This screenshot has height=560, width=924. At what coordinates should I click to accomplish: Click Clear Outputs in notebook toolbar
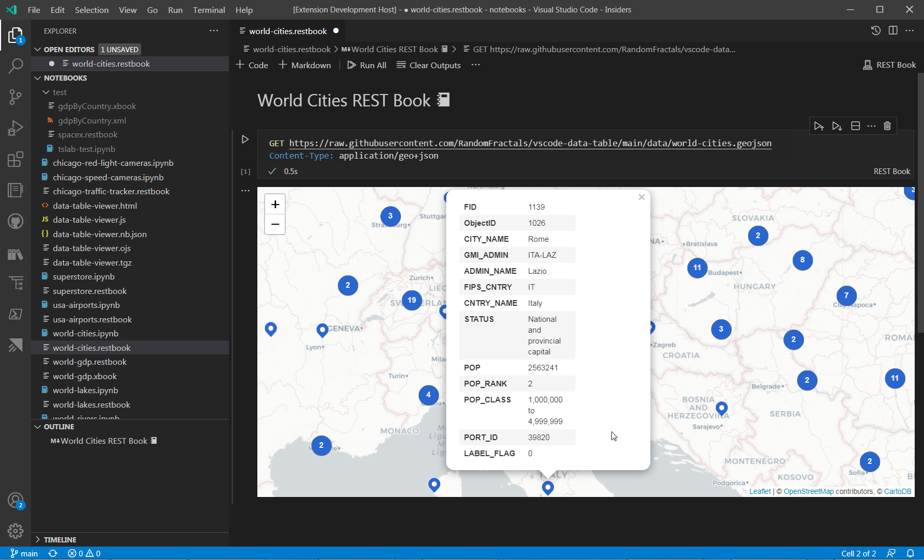[x=428, y=65]
